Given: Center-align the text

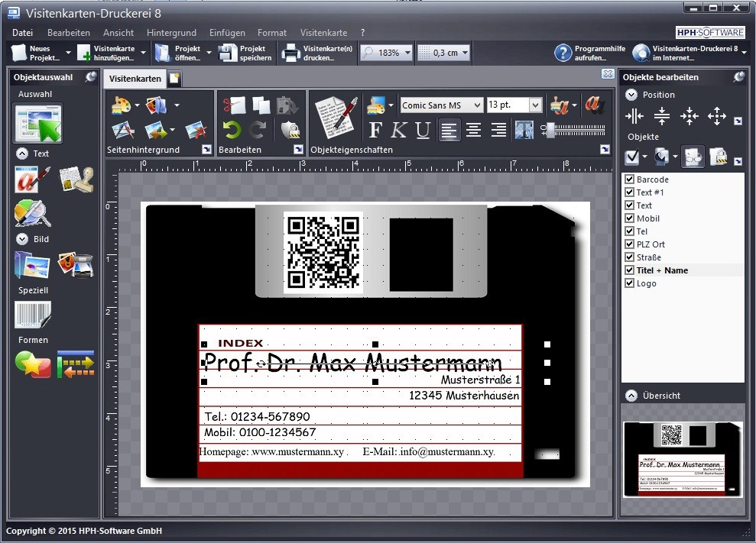Looking at the screenshot, I should click(x=473, y=130).
